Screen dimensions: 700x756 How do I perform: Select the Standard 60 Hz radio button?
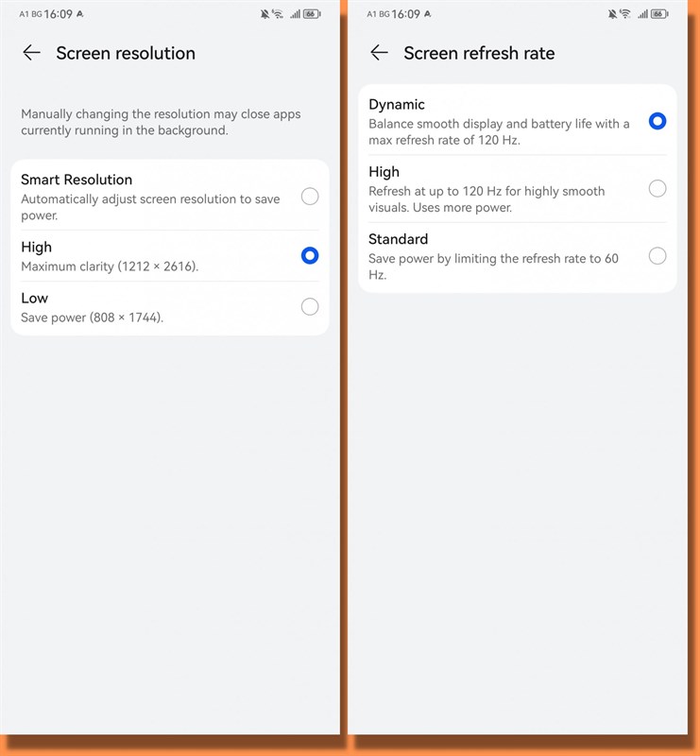[657, 255]
